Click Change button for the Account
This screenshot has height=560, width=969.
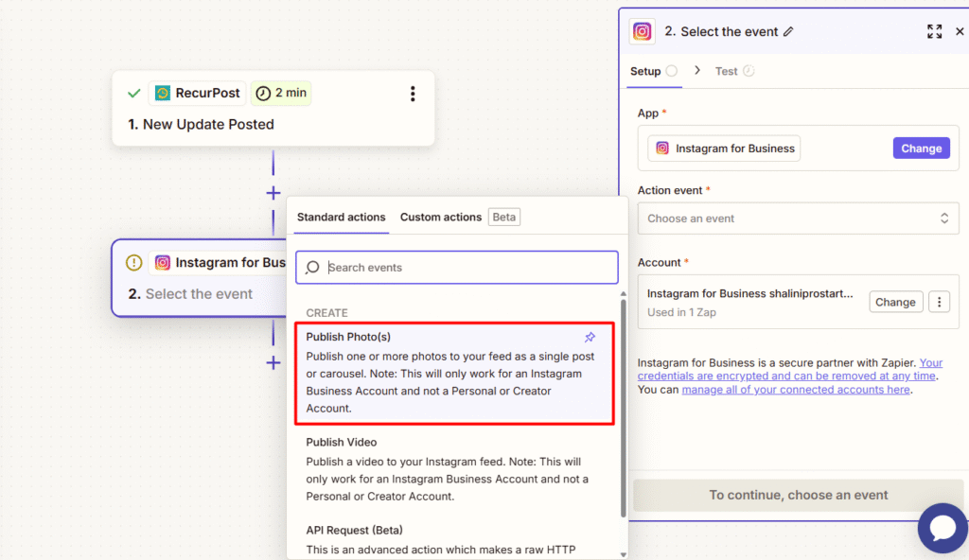[895, 303]
